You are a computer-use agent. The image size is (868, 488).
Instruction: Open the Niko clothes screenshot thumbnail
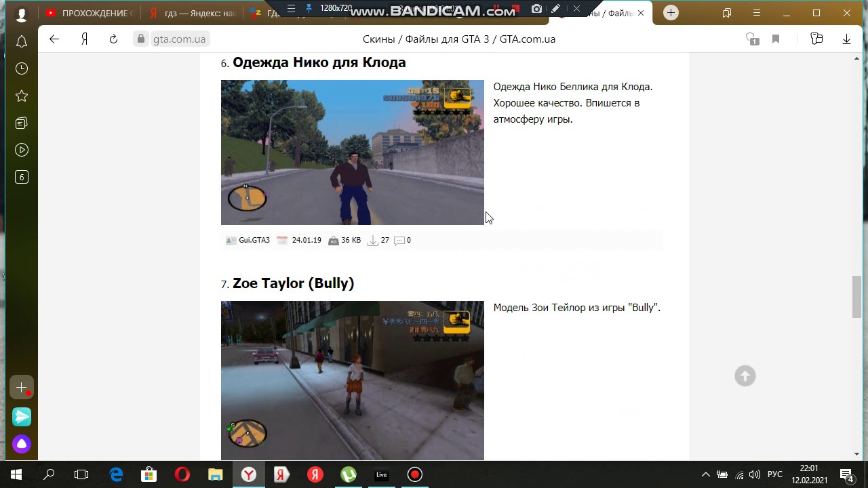pyautogui.click(x=353, y=152)
